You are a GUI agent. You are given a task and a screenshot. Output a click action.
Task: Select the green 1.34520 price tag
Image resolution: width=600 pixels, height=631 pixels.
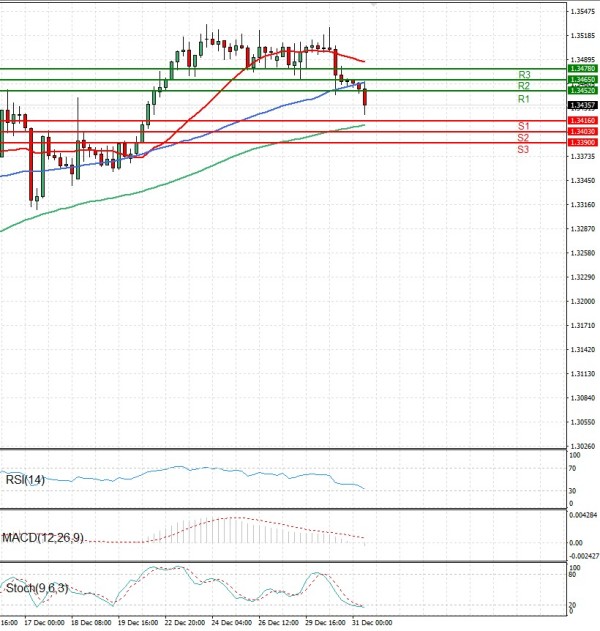[581, 90]
